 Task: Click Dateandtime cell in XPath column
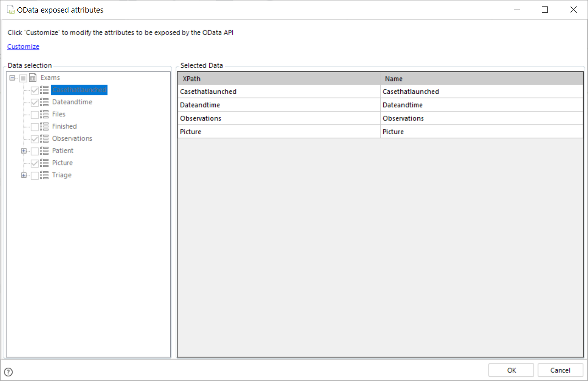[x=279, y=105]
